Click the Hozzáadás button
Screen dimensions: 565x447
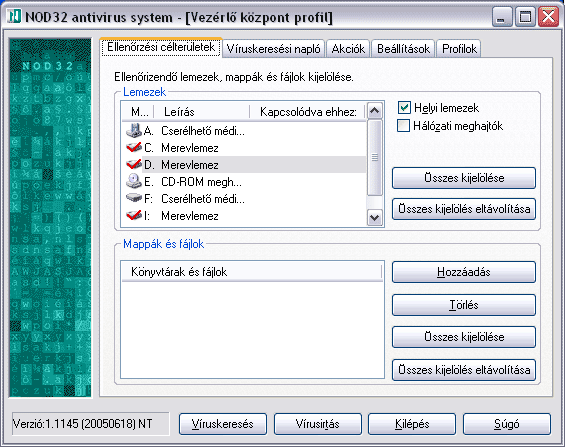[x=464, y=272]
